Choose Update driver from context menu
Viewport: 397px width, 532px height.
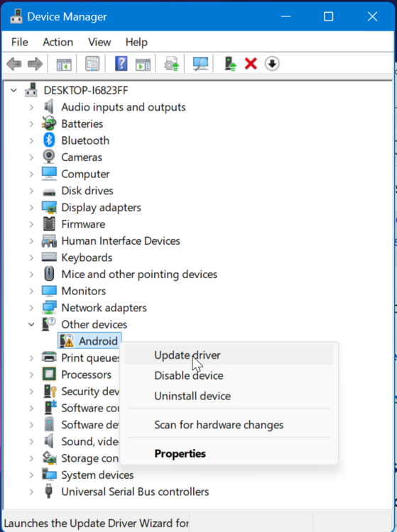pyautogui.click(x=229, y=355)
